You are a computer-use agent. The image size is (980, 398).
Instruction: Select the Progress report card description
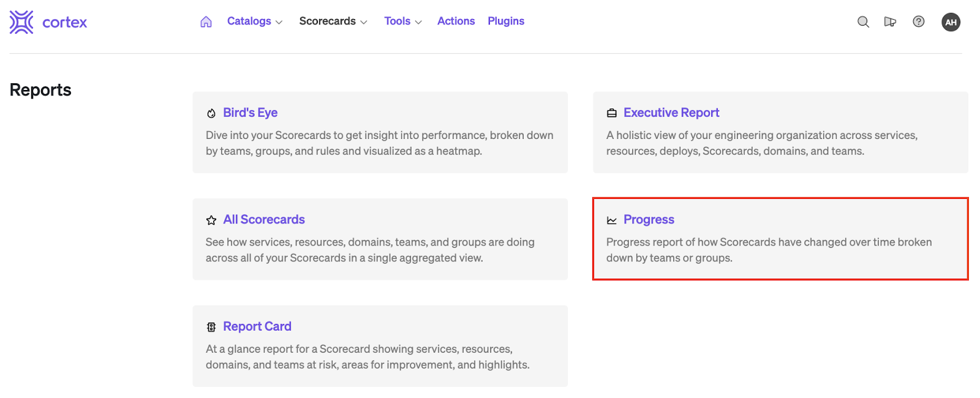pos(768,250)
